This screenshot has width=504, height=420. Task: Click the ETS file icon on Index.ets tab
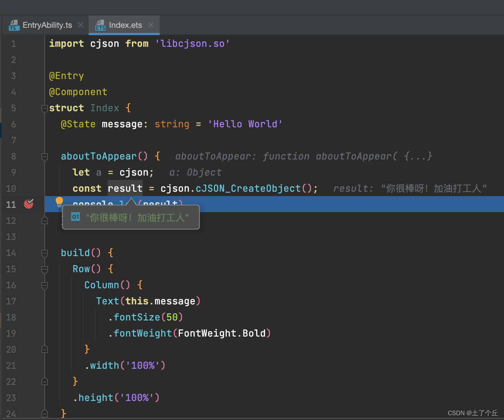pos(100,25)
